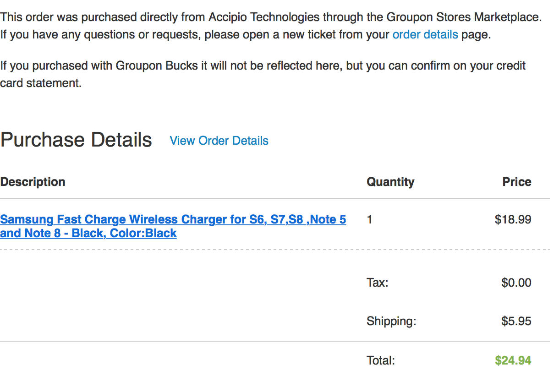Click the $0.00 tax amount
This screenshot has width=559, height=392.
coord(516,283)
